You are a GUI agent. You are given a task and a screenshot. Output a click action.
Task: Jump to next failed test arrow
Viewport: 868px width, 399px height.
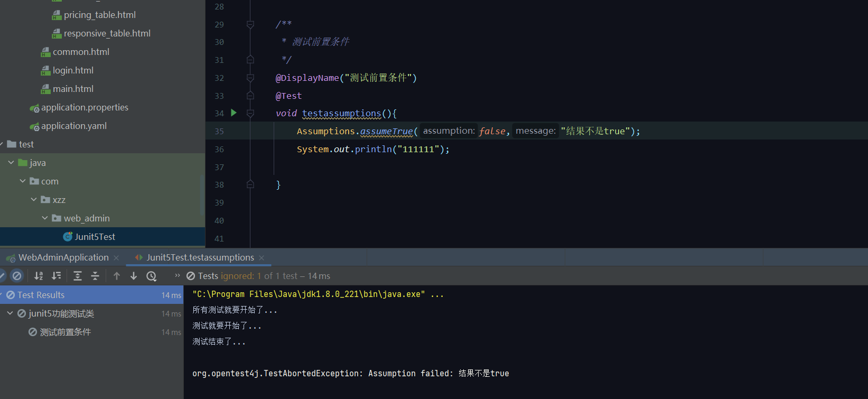[134, 276]
